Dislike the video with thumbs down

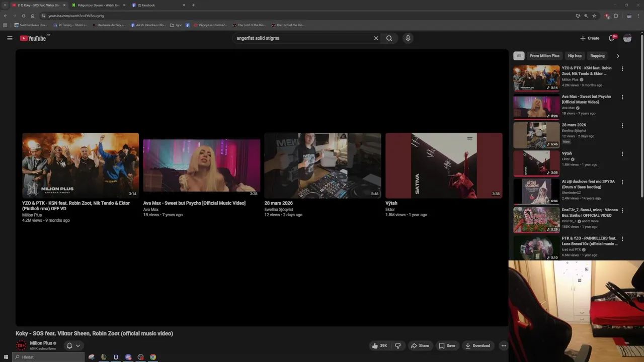point(398,345)
